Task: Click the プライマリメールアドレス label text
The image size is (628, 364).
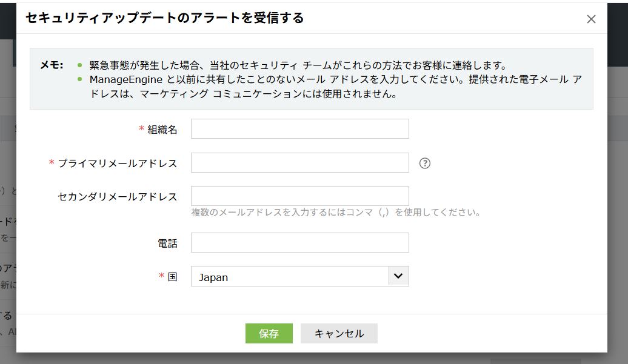Action: [118, 164]
